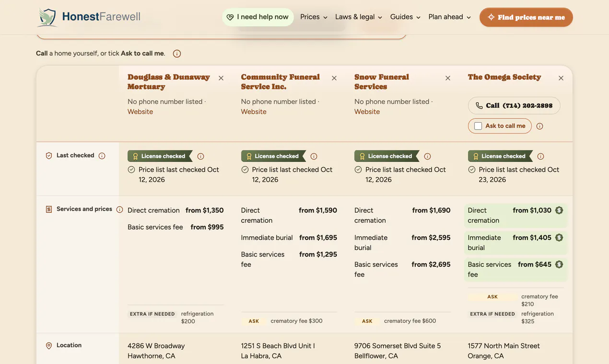Open info icon next to Last checked label

coord(102,156)
